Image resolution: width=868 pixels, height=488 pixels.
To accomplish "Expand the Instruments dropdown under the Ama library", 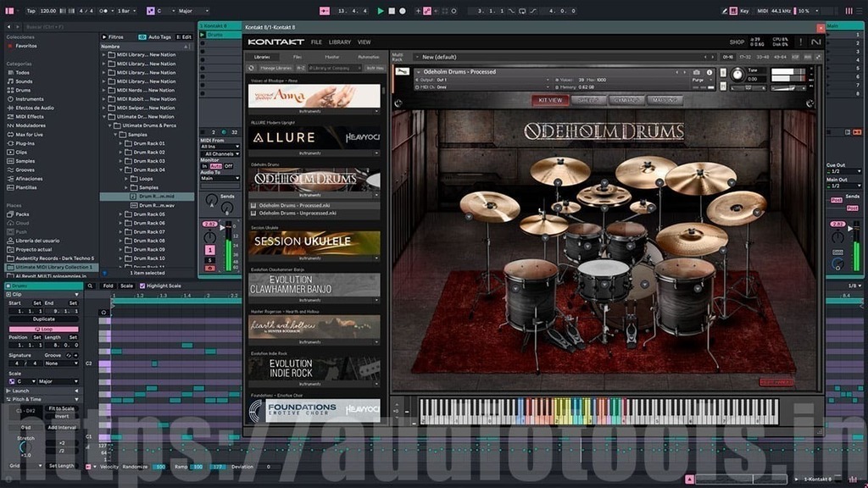I will (314, 111).
